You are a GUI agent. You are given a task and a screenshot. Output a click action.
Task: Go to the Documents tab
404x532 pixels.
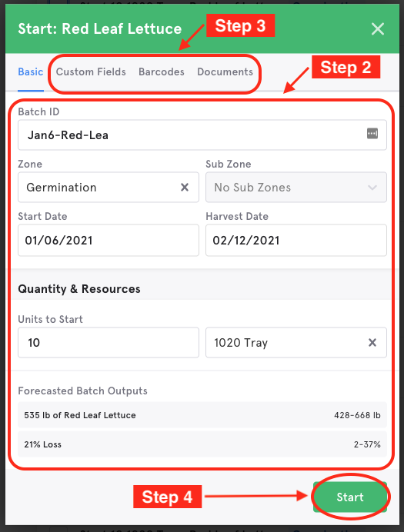tap(225, 72)
